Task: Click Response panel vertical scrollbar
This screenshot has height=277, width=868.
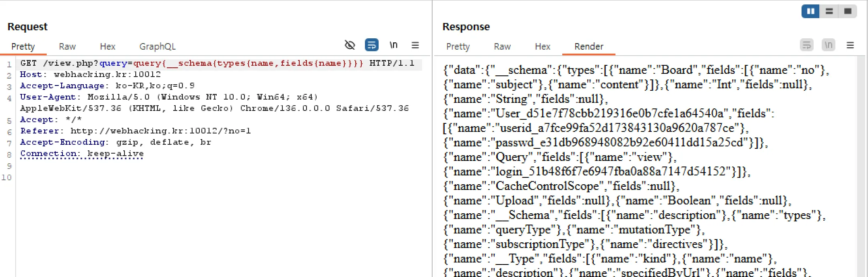Action: (x=862, y=166)
